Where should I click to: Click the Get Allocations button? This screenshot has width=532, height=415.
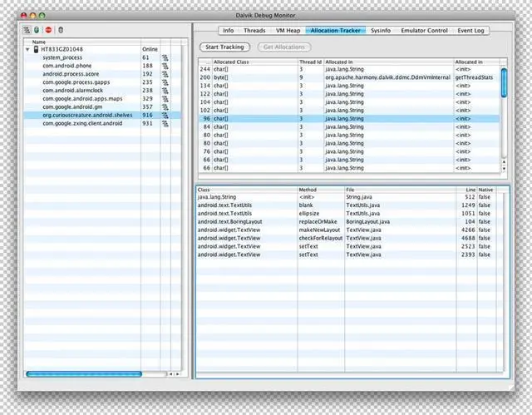point(284,47)
